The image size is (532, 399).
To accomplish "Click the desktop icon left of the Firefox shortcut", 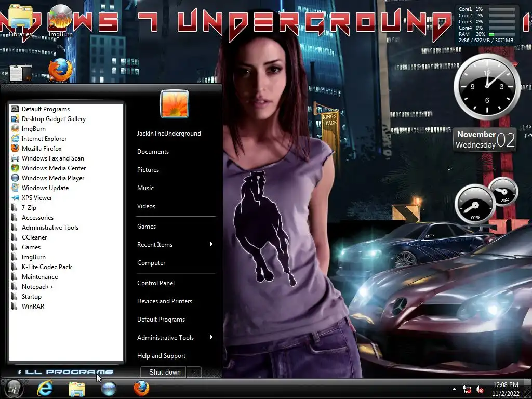I will [20, 73].
